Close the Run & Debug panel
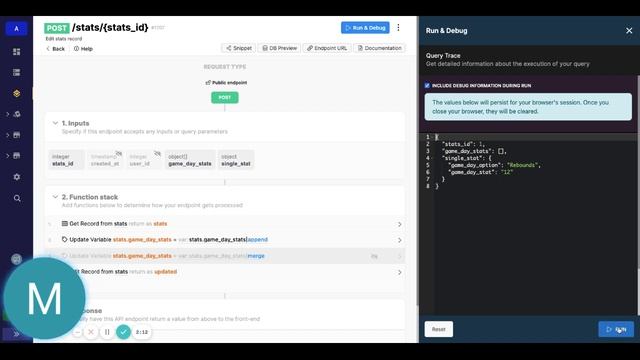640x360 pixels. click(x=629, y=31)
